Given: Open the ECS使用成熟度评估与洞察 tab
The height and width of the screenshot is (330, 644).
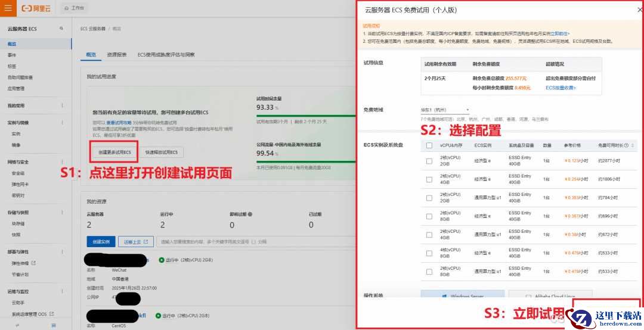Looking at the screenshot, I should pos(166,55).
